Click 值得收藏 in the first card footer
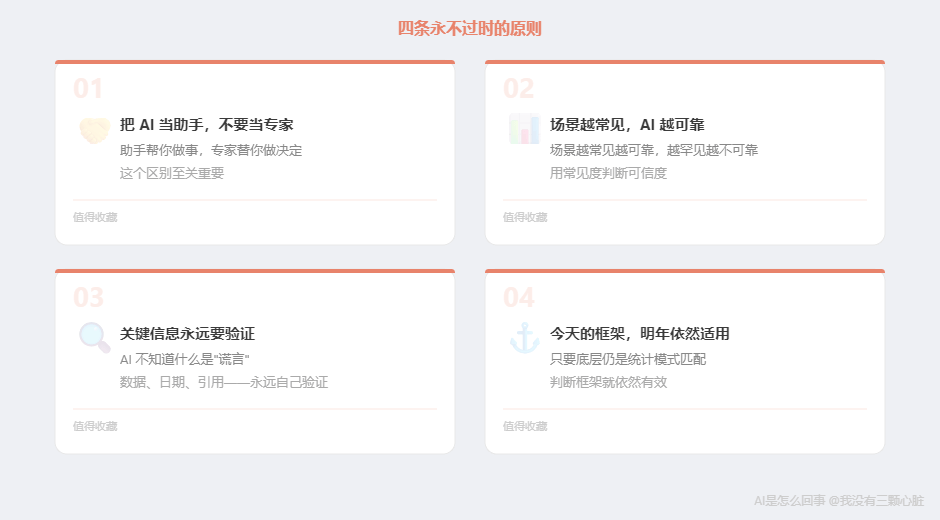The height and width of the screenshot is (520, 940). click(x=95, y=217)
